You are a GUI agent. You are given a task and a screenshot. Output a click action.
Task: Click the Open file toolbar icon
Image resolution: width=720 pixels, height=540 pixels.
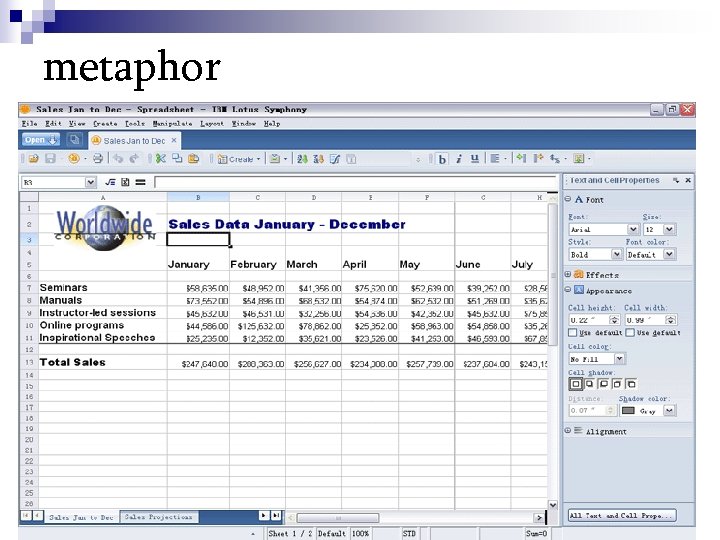[x=33, y=159]
